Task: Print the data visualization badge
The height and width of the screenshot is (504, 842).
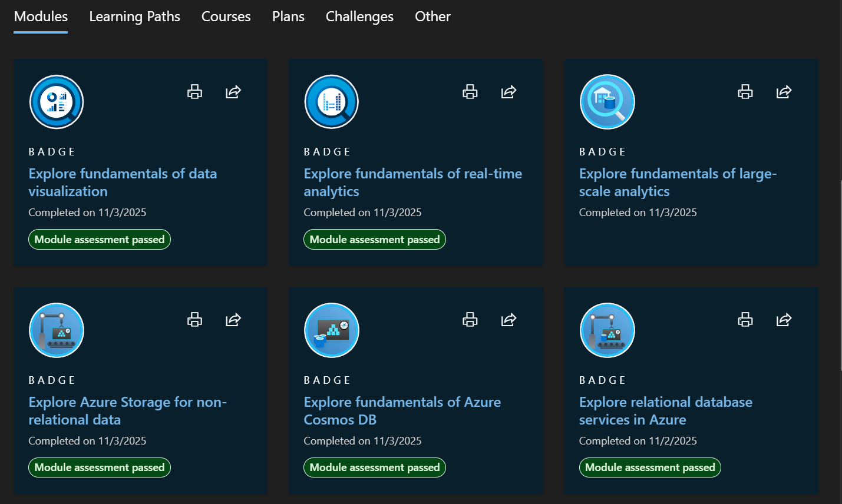Action: (194, 92)
